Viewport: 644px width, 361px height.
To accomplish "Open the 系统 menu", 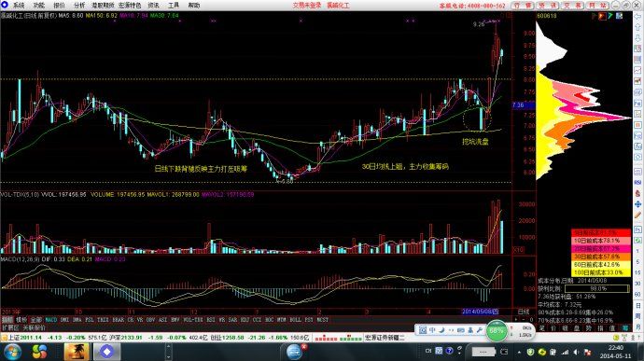I will (19, 6).
